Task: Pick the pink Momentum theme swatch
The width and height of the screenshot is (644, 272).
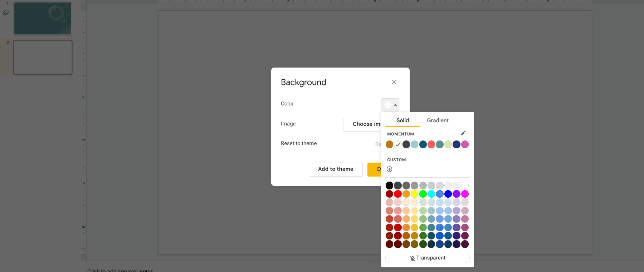Action: coord(465,144)
